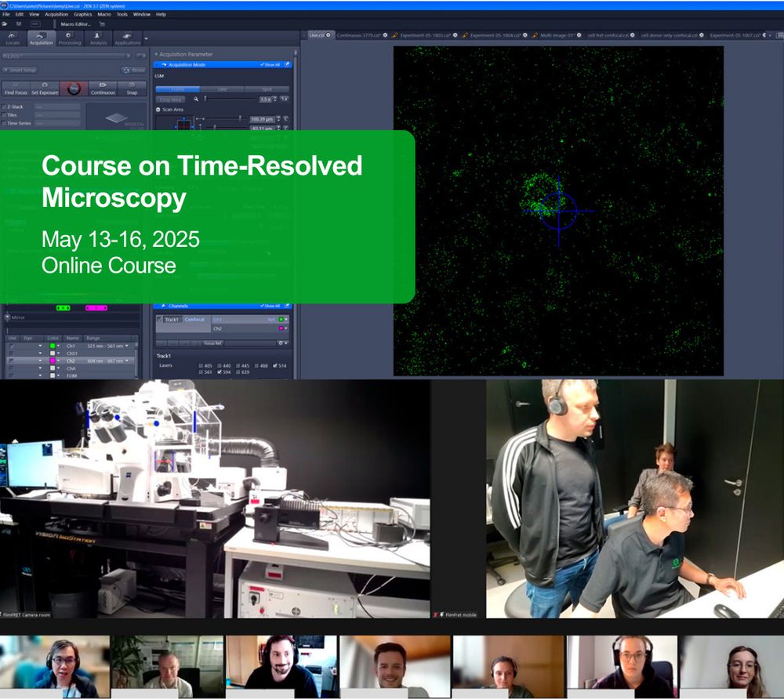Select the Frame scan mode

[x=177, y=89]
